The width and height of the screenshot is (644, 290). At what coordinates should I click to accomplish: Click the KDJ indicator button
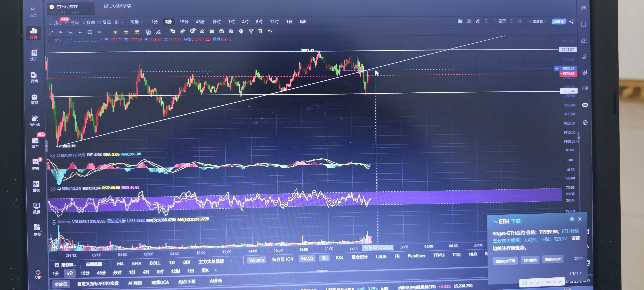pos(339,258)
